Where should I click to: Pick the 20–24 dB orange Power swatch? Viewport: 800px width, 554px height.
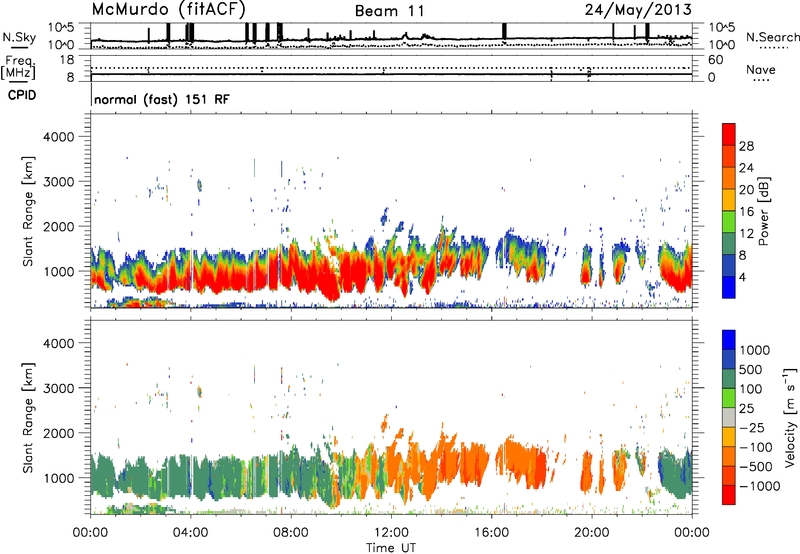click(x=729, y=178)
